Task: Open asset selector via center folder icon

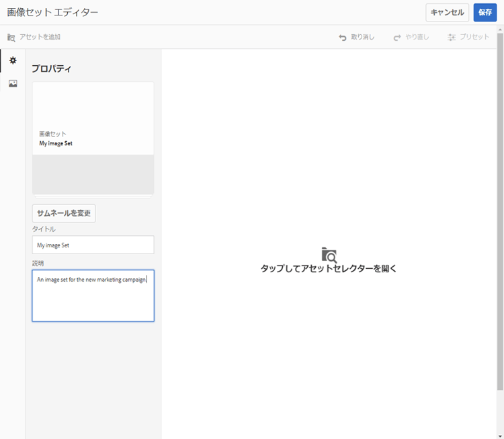Action: (329, 255)
